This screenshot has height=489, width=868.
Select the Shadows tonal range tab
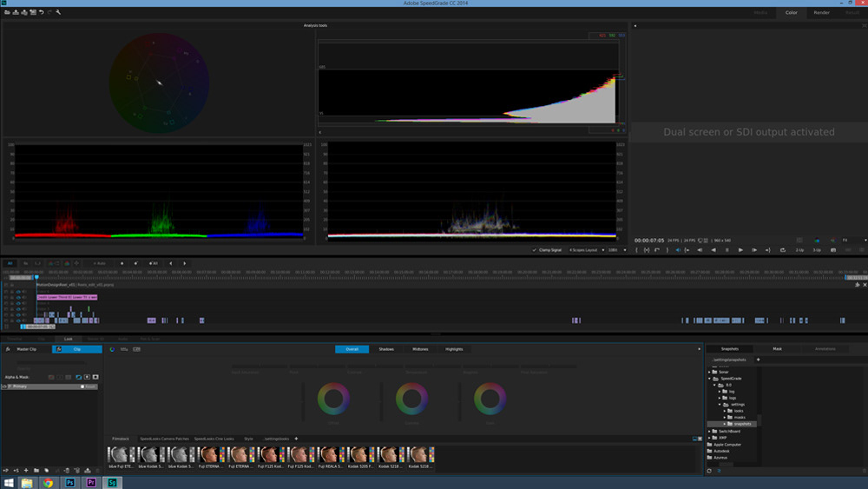coord(386,349)
